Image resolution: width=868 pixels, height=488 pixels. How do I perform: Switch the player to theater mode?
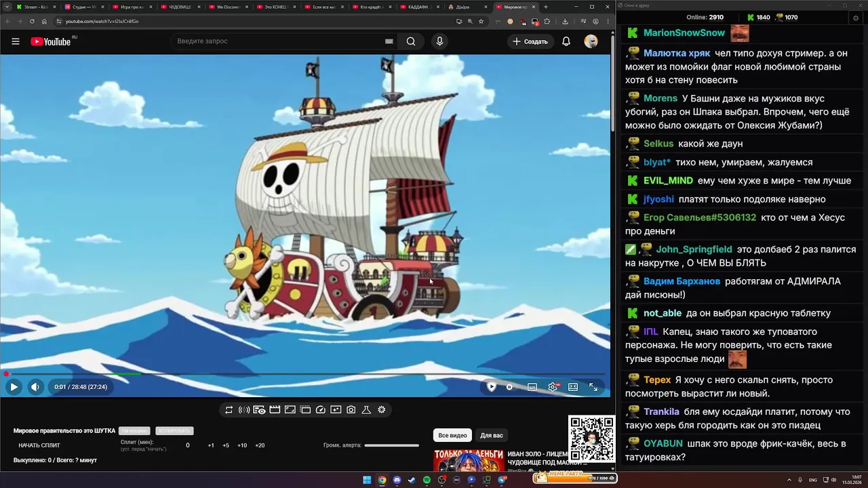coord(573,387)
